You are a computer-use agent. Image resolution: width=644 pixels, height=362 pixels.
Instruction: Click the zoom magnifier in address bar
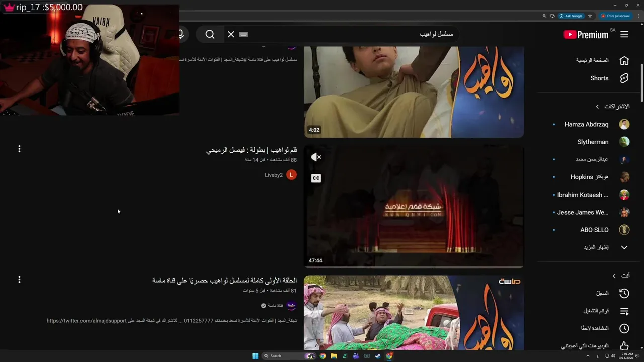[544, 16]
